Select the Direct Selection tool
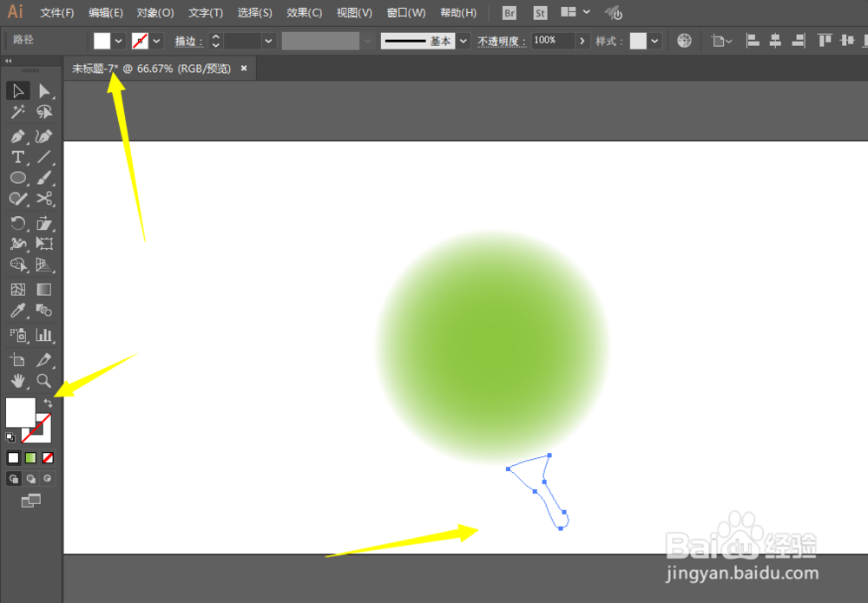The image size is (868, 603). (x=44, y=91)
